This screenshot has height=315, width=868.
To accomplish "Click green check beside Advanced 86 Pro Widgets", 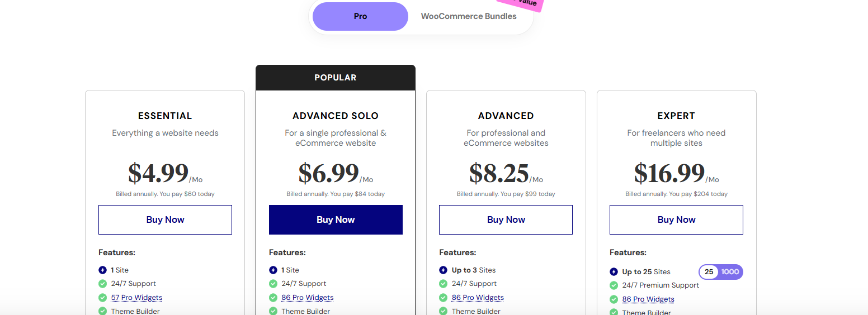I will click(444, 298).
